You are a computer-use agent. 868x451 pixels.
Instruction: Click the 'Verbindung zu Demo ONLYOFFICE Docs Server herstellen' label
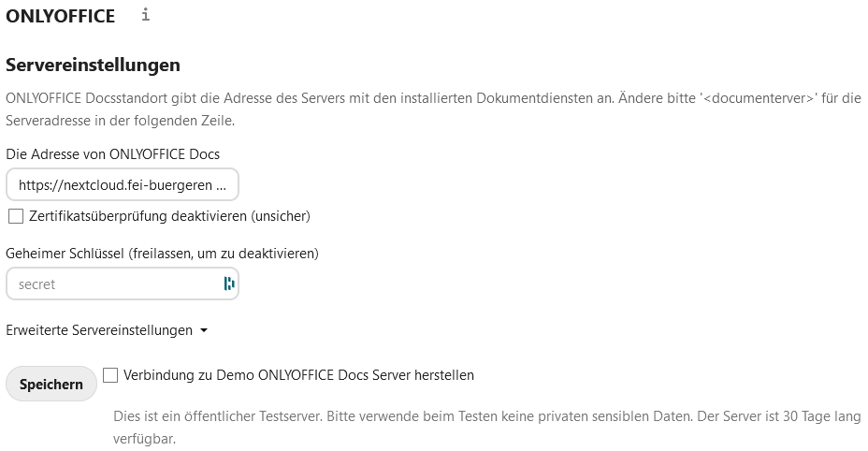(x=298, y=375)
